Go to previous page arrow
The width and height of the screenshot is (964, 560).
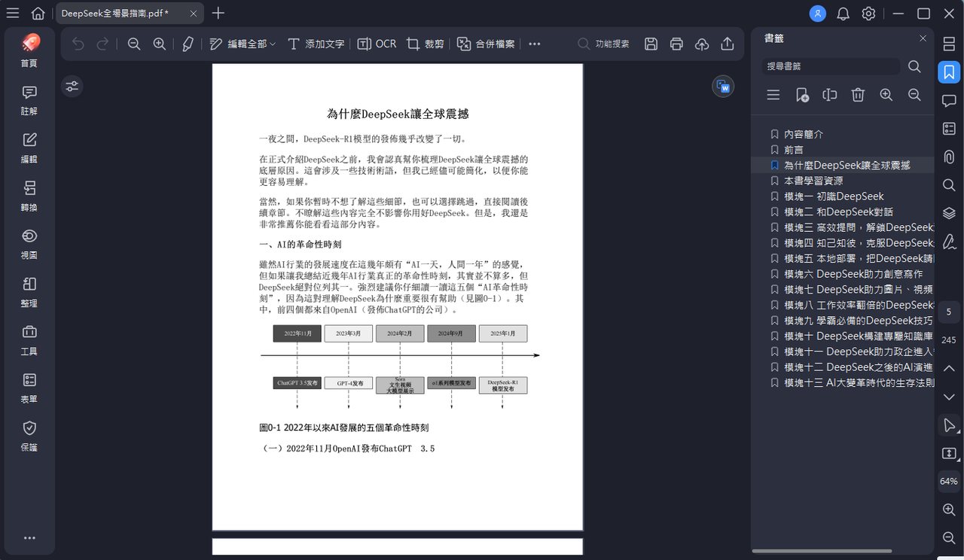click(x=949, y=368)
